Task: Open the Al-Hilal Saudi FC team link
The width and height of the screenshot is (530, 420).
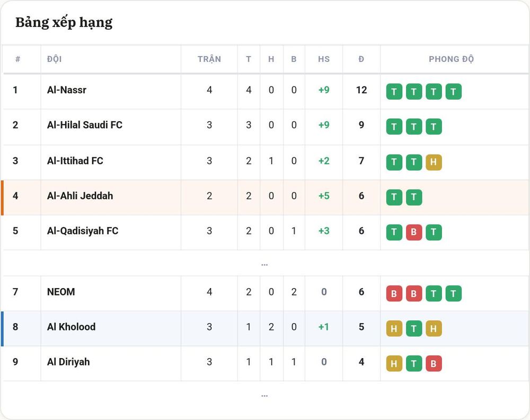Action: (84, 125)
